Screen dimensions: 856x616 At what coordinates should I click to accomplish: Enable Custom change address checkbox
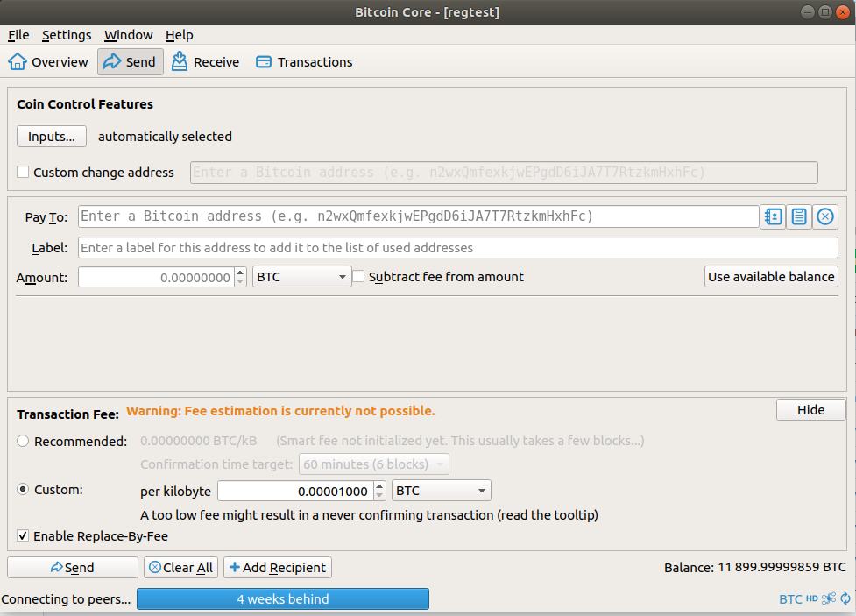click(23, 172)
